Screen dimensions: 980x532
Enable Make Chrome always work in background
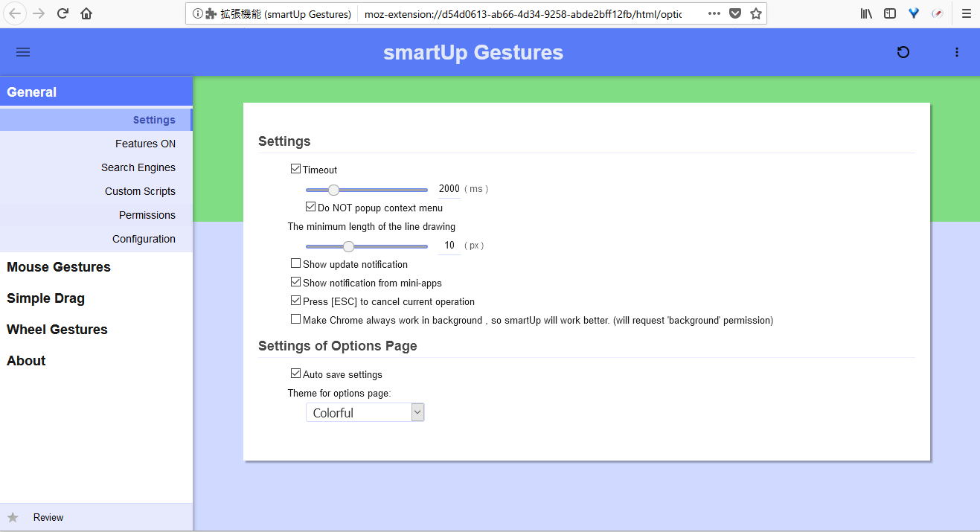[x=295, y=319]
